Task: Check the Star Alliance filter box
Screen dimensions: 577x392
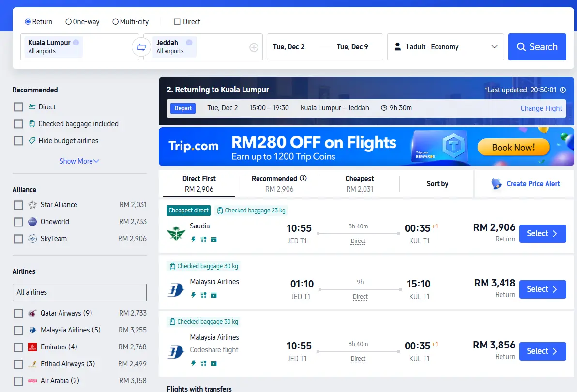Action: coord(18,205)
